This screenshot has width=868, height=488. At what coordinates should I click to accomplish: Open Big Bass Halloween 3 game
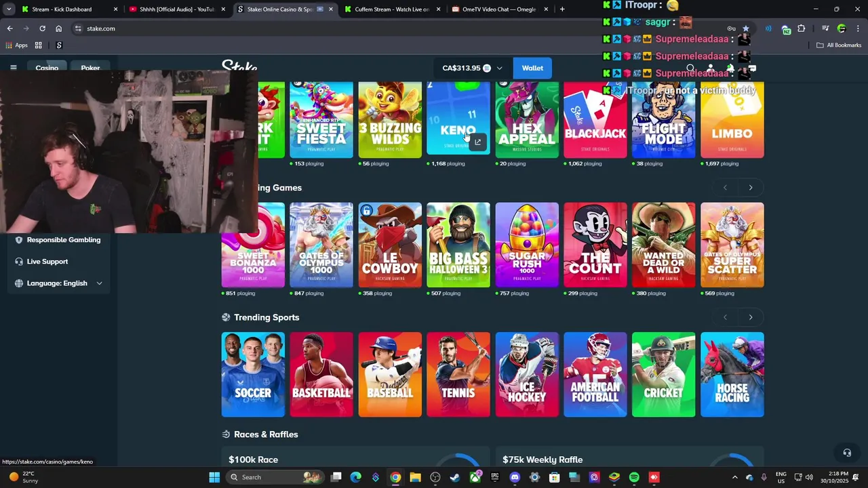(458, 245)
